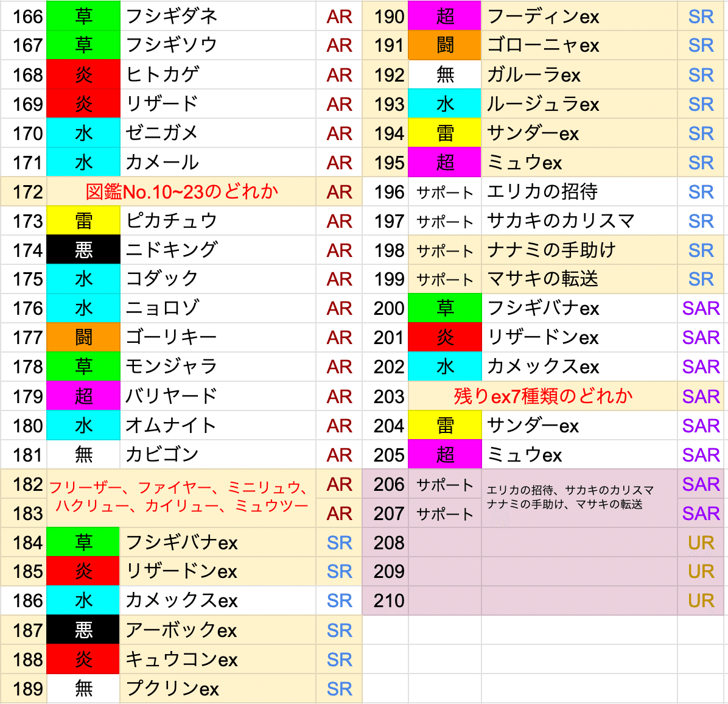
Task: Select the cell マサキの転送 in row 199
Action: pyautogui.click(x=579, y=279)
